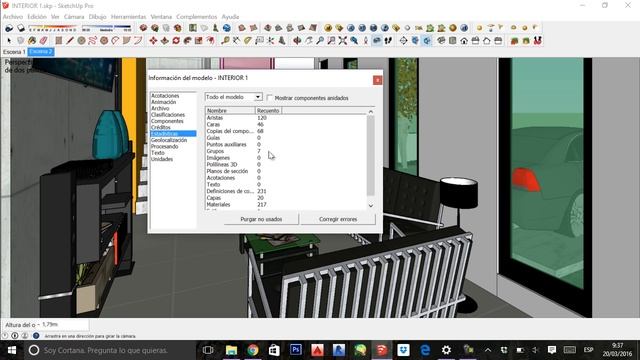
Task: Click the Zoom Extents tool
Action: pos(343,40)
